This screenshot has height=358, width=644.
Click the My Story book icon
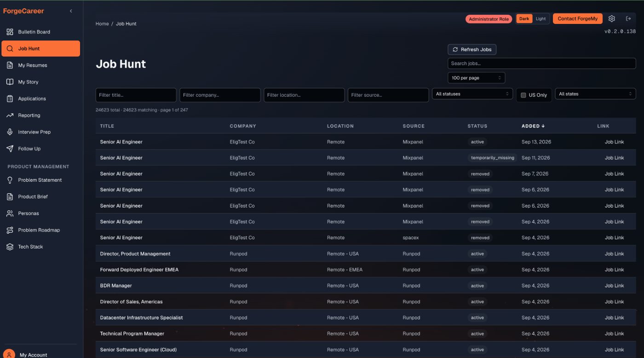tap(10, 82)
